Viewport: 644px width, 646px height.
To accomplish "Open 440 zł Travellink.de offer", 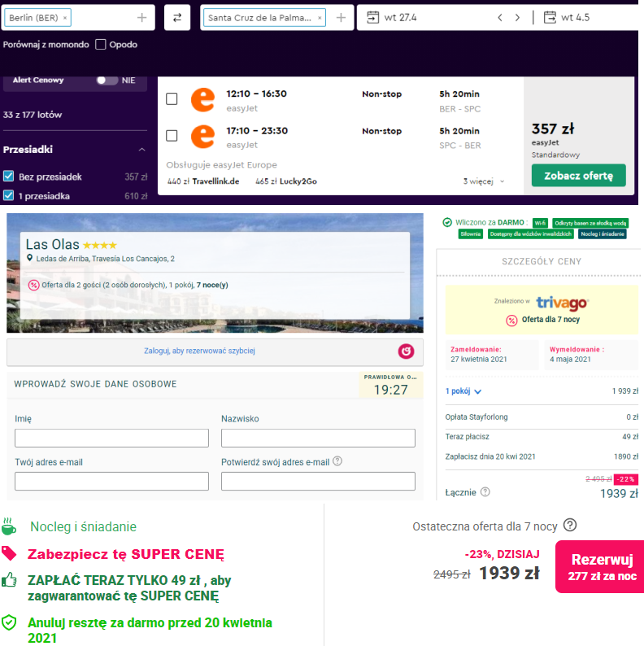I will pyautogui.click(x=203, y=181).
